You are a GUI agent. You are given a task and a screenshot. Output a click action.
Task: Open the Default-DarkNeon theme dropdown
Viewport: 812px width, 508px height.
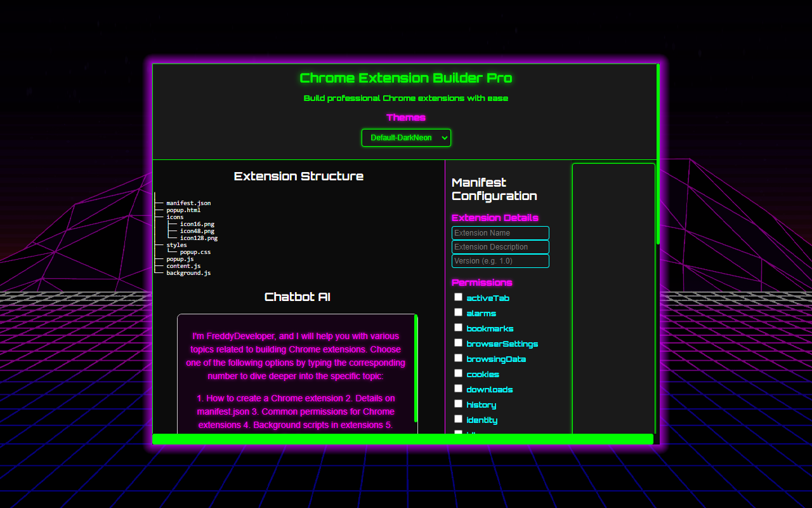tap(406, 138)
